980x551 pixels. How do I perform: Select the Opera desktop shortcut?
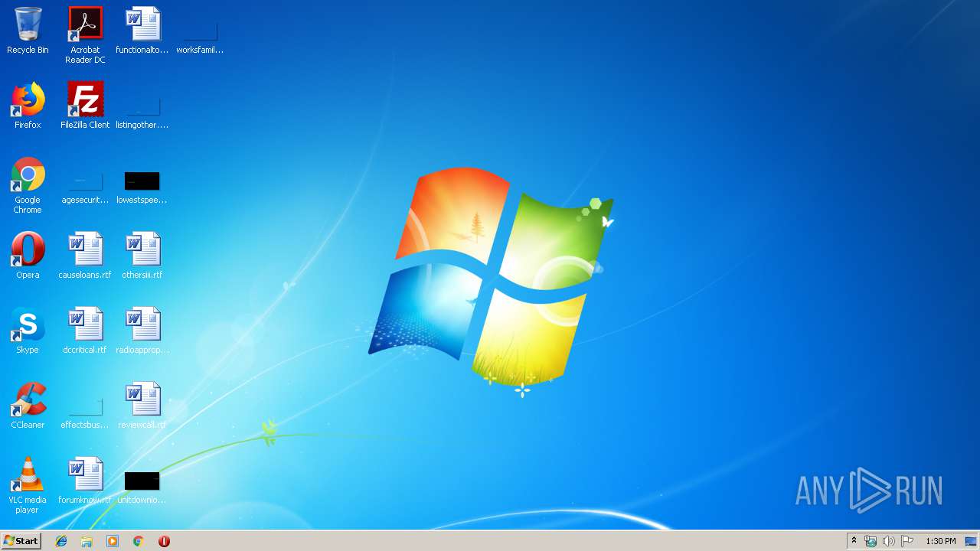coord(28,256)
